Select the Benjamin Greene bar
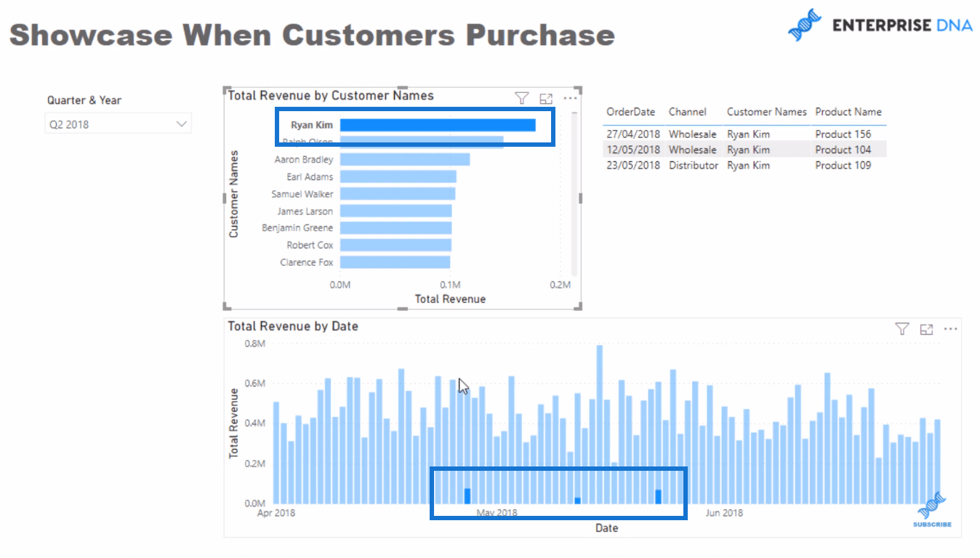This screenshot has width=980, height=558. [396, 228]
